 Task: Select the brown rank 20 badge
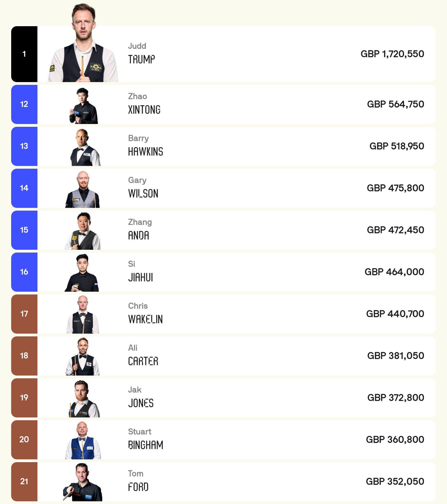coord(24,439)
